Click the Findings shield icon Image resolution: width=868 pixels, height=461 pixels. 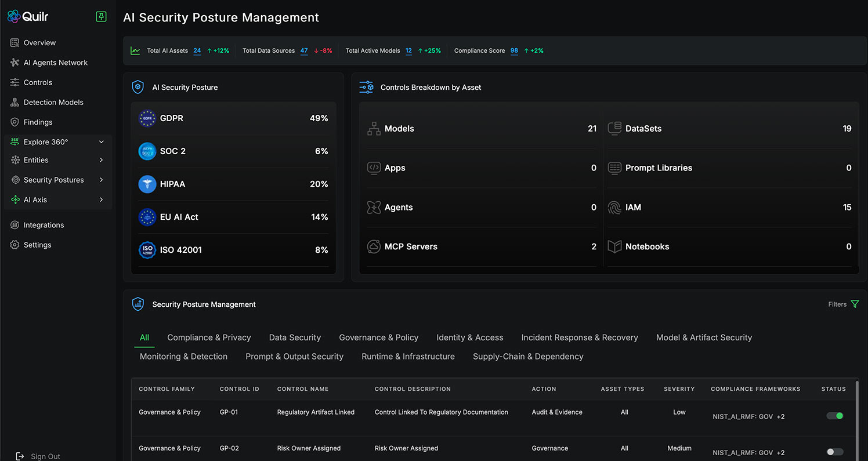click(x=15, y=122)
